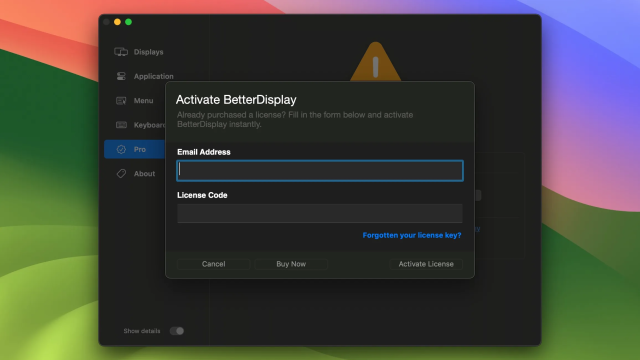Open the Application settings section
The image size is (640, 360).
coord(153,76)
